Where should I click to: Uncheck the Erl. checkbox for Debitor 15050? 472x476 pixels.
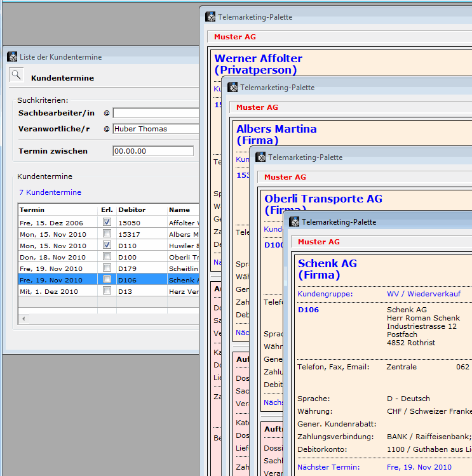tap(107, 222)
